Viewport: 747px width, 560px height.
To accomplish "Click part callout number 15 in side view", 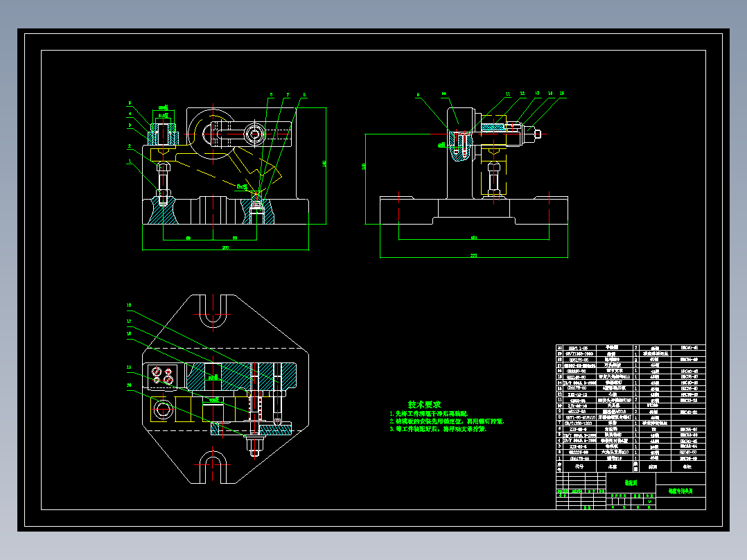I will click(562, 94).
